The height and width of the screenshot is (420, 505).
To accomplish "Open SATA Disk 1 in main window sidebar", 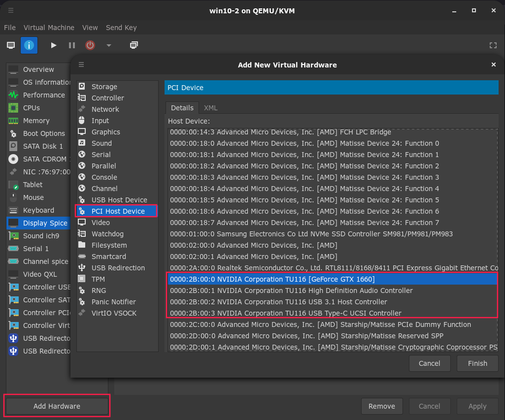I will click(38, 146).
